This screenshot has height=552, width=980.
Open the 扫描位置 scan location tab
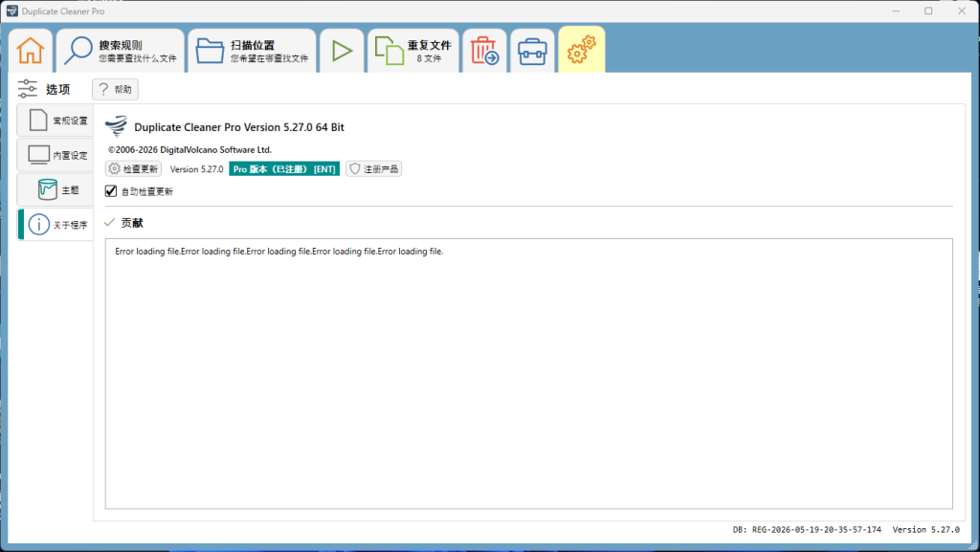tap(252, 51)
